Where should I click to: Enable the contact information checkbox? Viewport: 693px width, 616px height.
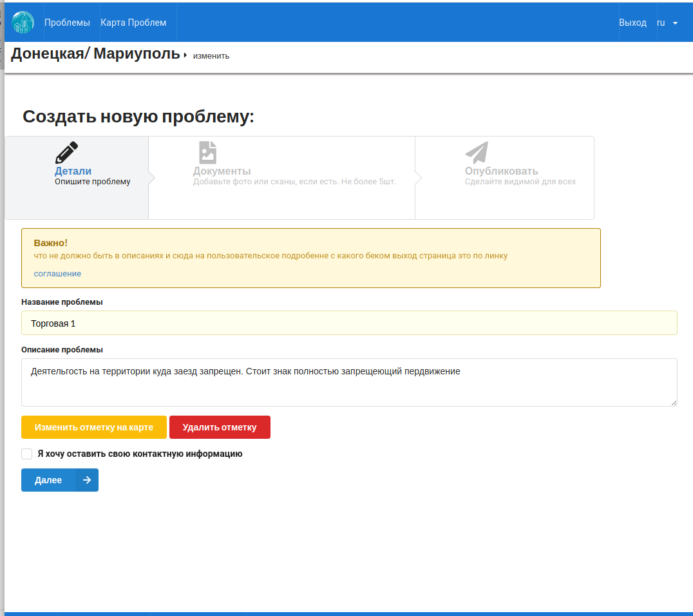(x=27, y=454)
